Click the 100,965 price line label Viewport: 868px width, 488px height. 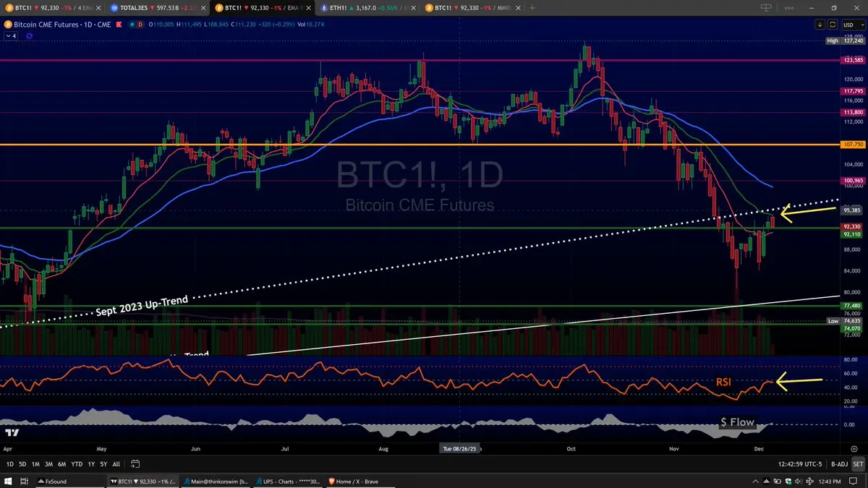853,180
